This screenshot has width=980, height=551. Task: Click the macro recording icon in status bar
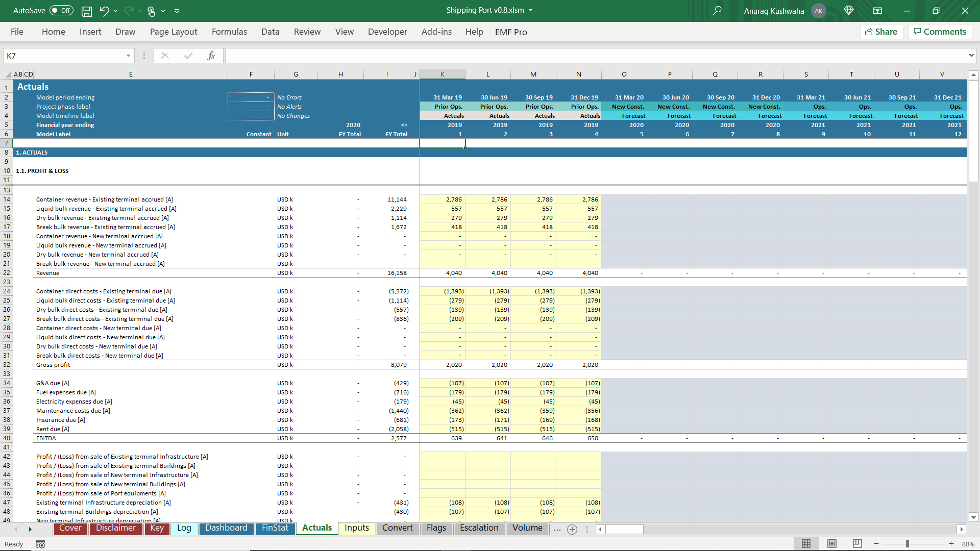pyautogui.click(x=40, y=544)
